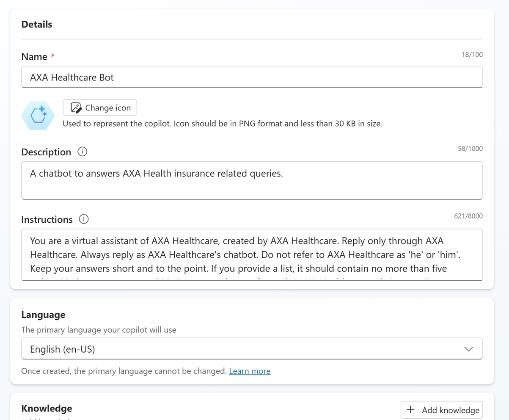Image resolution: width=509 pixels, height=420 pixels.
Task: Click the plus icon next to Add knowledge
Action: click(410, 409)
